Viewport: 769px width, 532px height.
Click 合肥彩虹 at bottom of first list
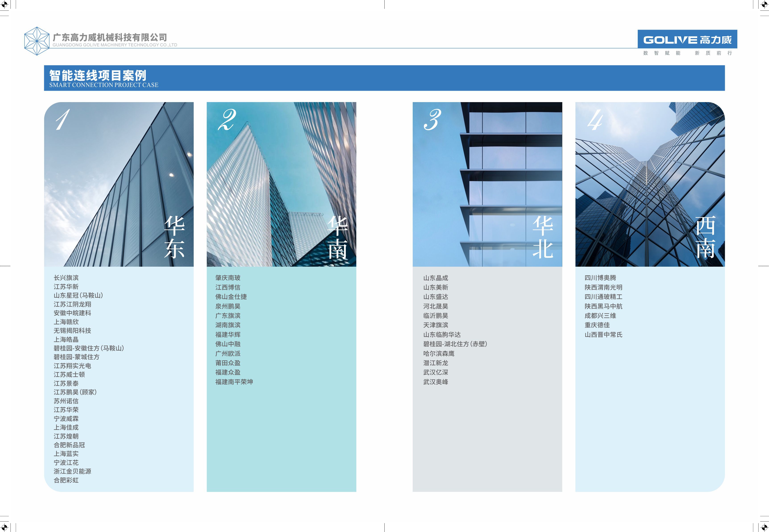pyautogui.click(x=66, y=480)
